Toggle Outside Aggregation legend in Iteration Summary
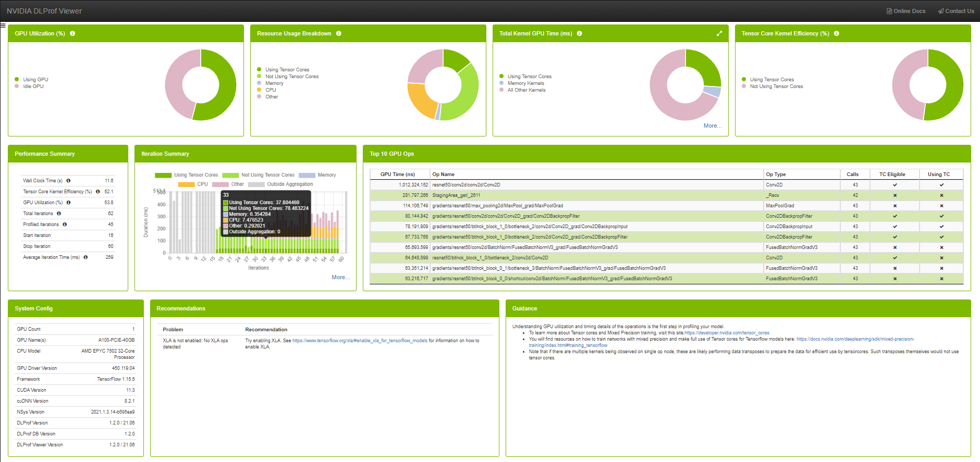980x462 pixels. [289, 184]
